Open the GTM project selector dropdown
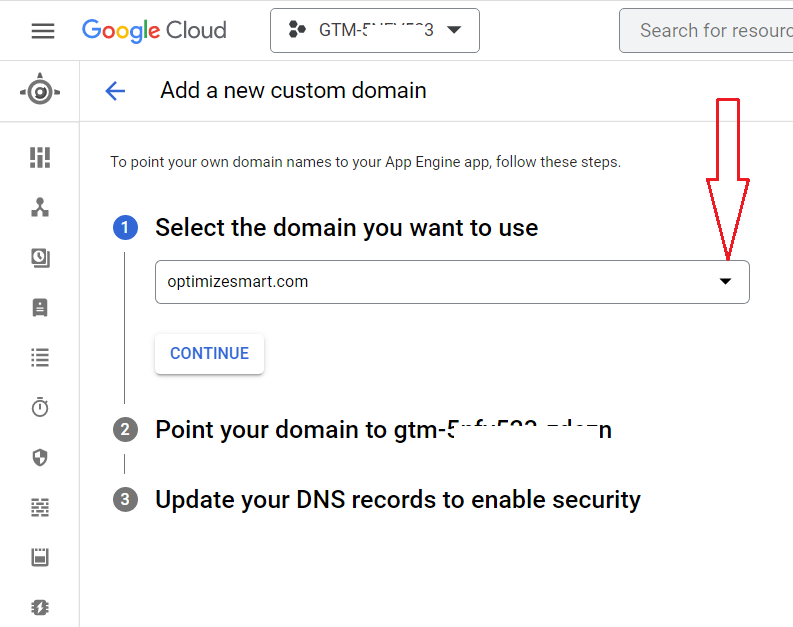 [374, 30]
